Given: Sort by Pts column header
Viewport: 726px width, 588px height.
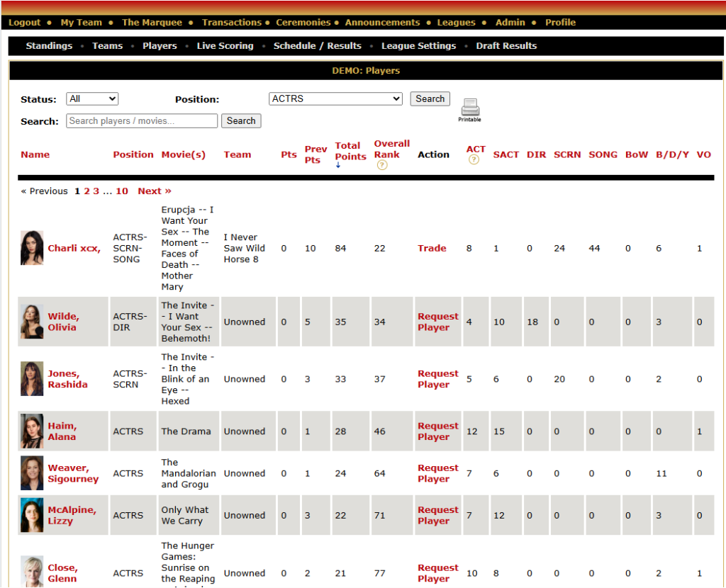Looking at the screenshot, I should tap(289, 154).
